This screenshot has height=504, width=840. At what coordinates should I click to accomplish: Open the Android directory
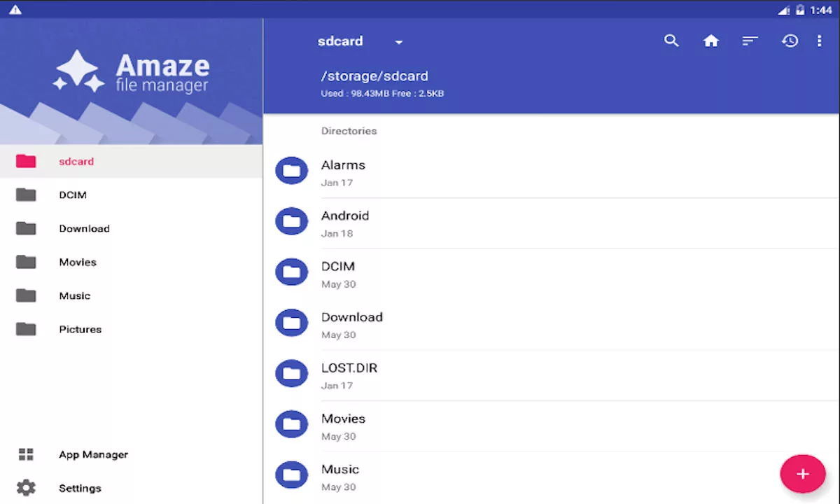point(345,216)
